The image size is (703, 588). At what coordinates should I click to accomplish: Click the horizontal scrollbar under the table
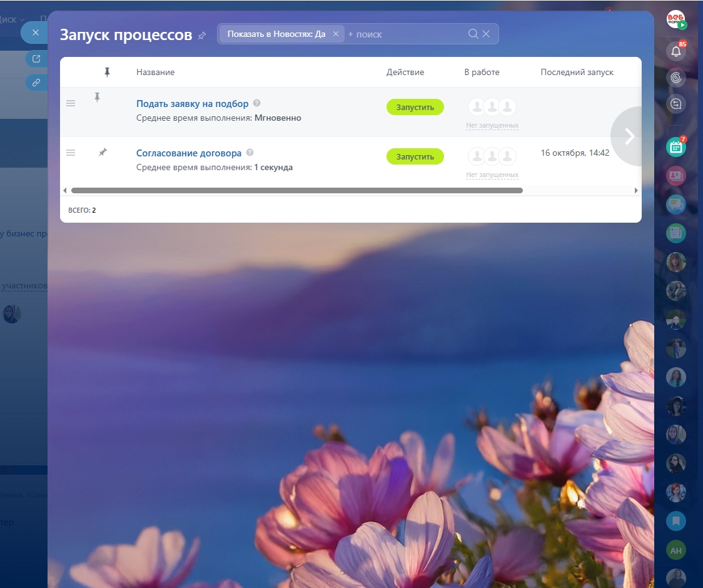296,190
